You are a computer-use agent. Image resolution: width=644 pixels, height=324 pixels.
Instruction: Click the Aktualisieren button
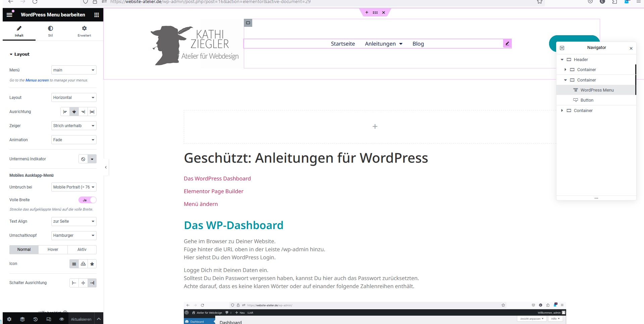tap(81, 319)
